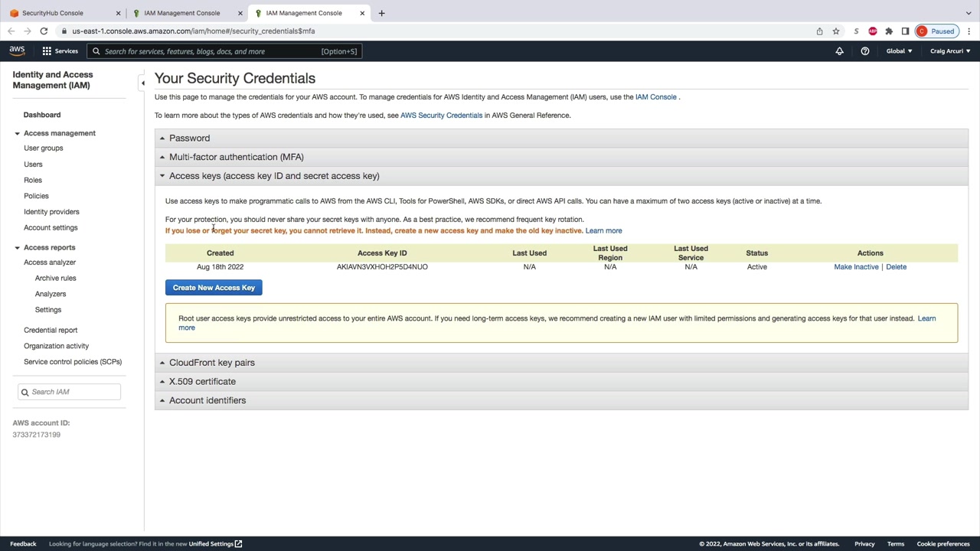Click Make Inactive for the access key
The height and width of the screenshot is (551, 980).
[x=856, y=267]
